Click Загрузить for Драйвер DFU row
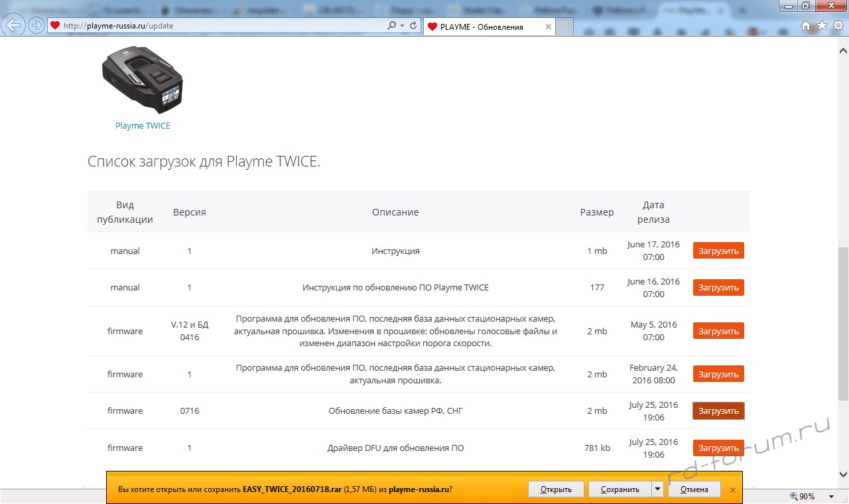 point(718,448)
